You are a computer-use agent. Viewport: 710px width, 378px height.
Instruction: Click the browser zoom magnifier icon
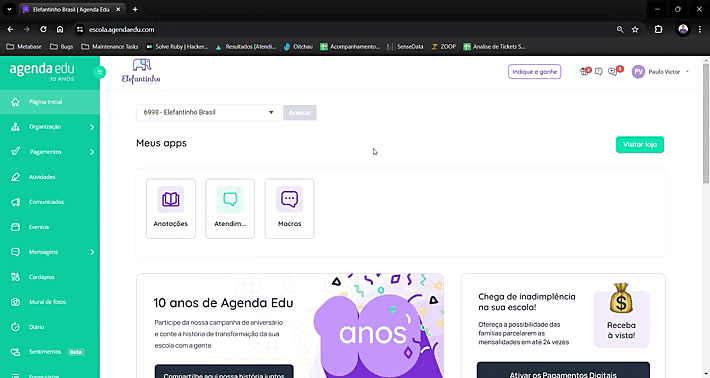click(620, 29)
